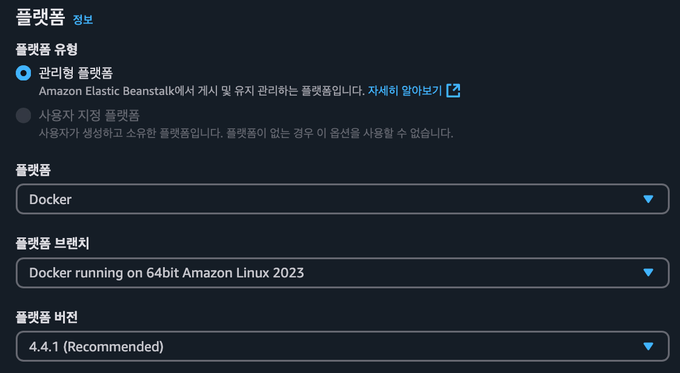Click the 플랫폼 브랜치 field label
The height and width of the screenshot is (373, 680).
[52, 243]
